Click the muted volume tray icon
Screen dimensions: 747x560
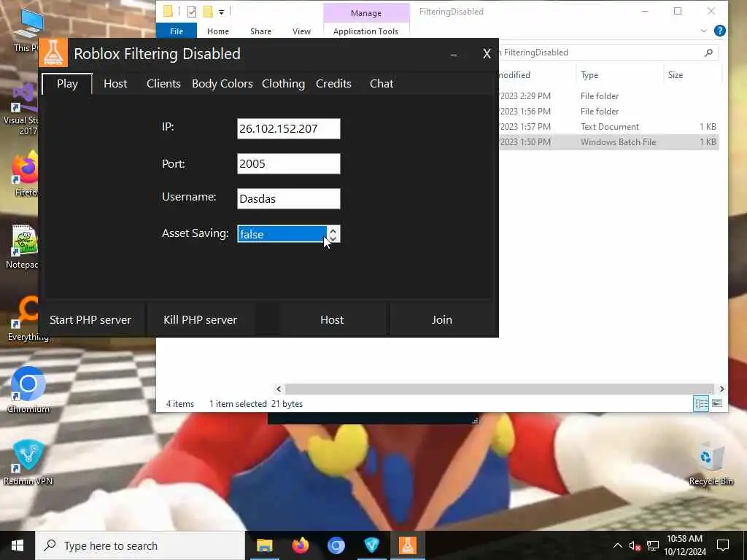(635, 545)
